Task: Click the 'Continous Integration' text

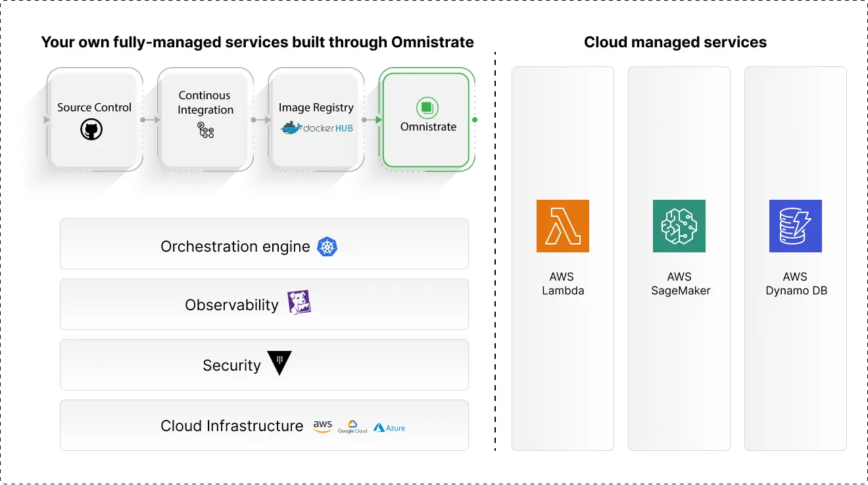Action: pos(205,103)
